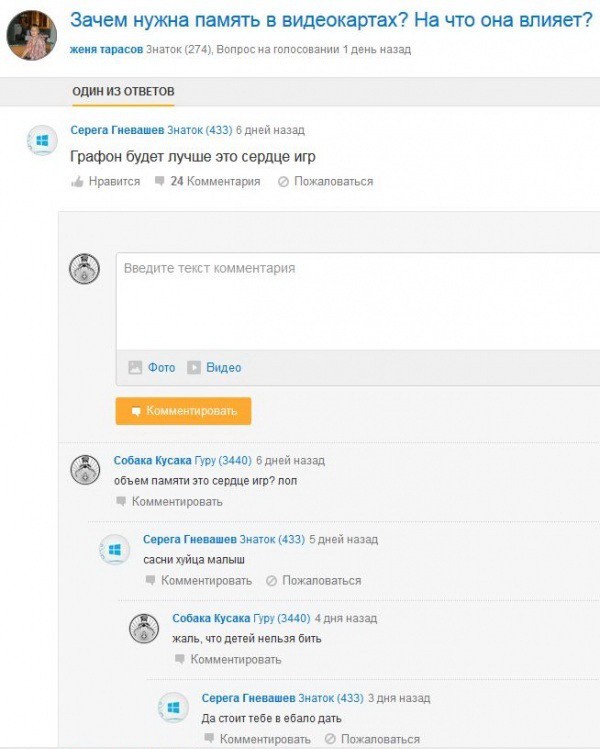
Task: Select the 'ОДИН ИЗ ОТВЕТОВ' tab
Action: pyautogui.click(x=123, y=91)
